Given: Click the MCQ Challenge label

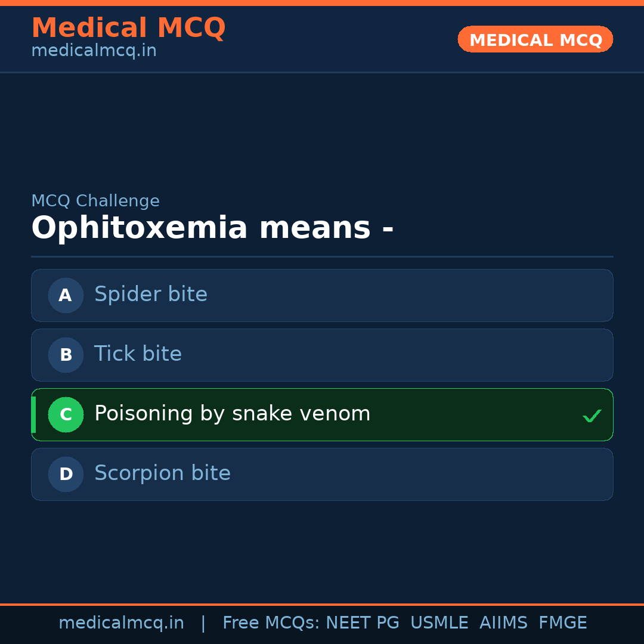Looking at the screenshot, I should [95, 201].
